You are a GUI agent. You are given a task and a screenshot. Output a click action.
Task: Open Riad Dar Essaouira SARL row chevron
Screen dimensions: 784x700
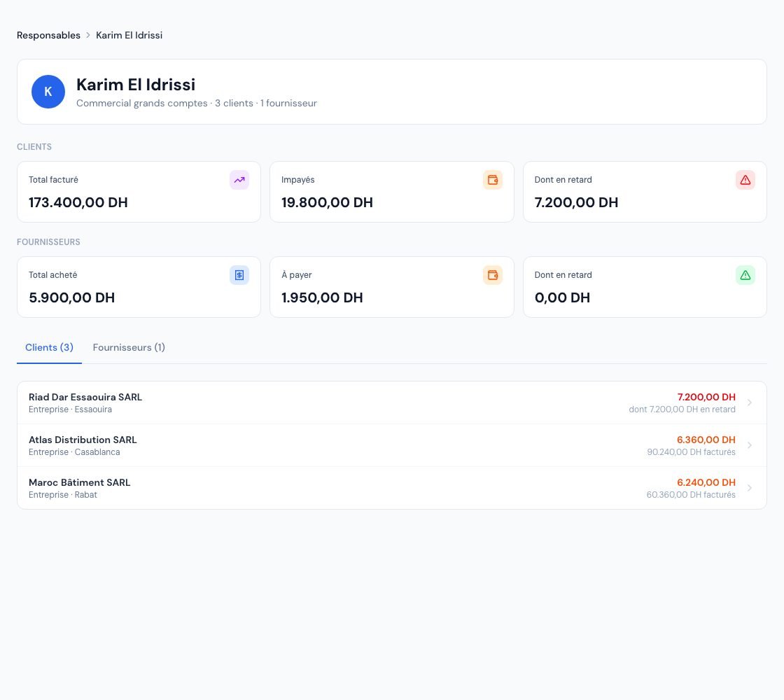[749, 402]
